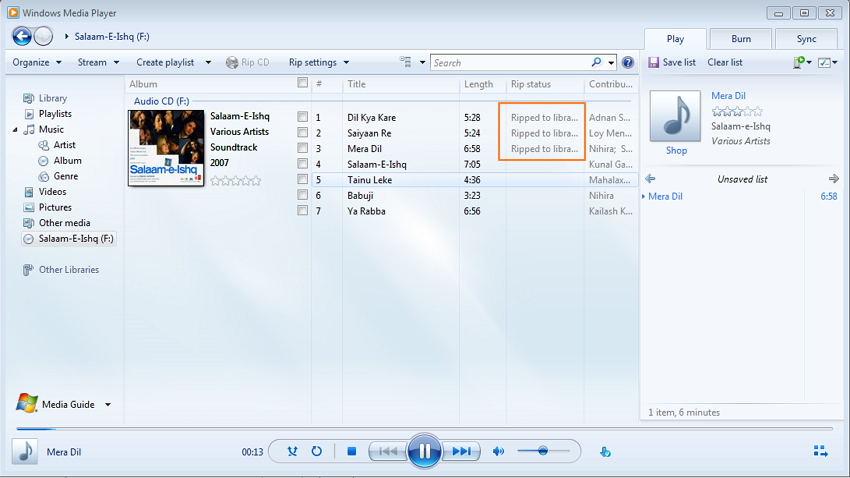This screenshot has height=478, width=850.
Task: Open Help with the question mark icon
Action: [x=628, y=62]
